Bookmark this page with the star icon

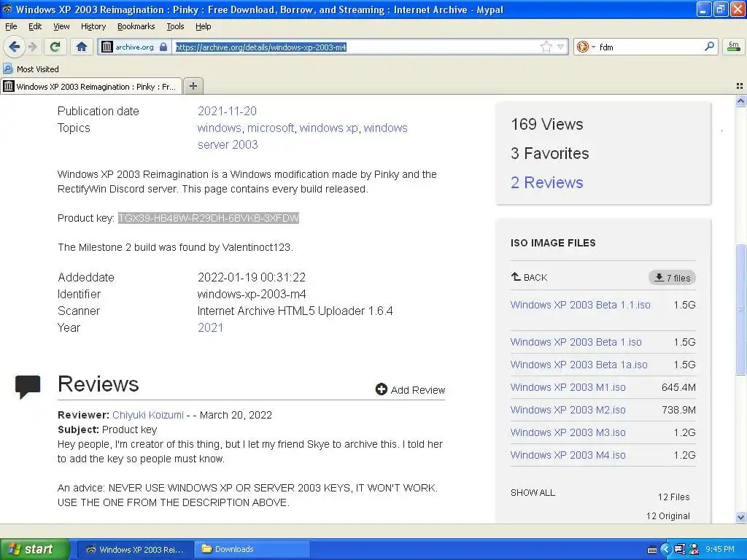[546, 47]
